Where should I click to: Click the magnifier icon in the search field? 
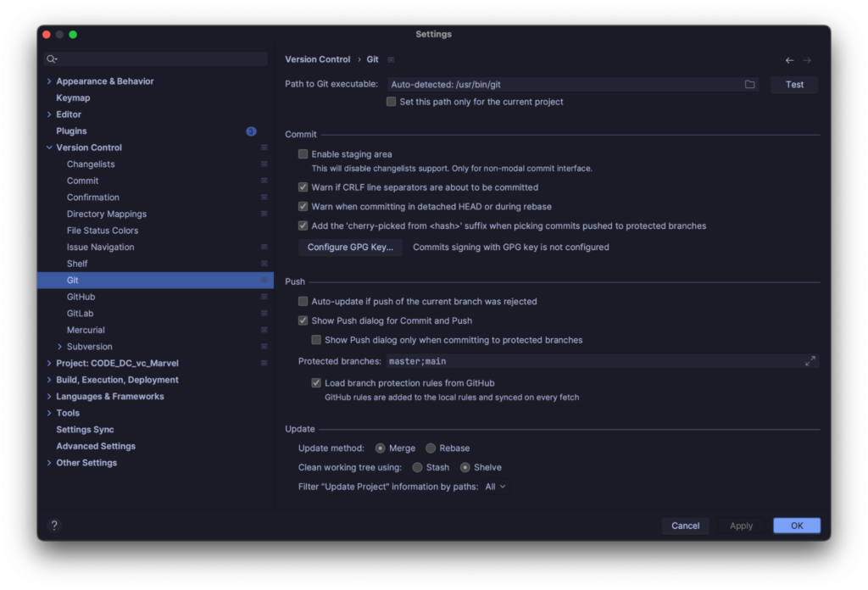[53, 58]
